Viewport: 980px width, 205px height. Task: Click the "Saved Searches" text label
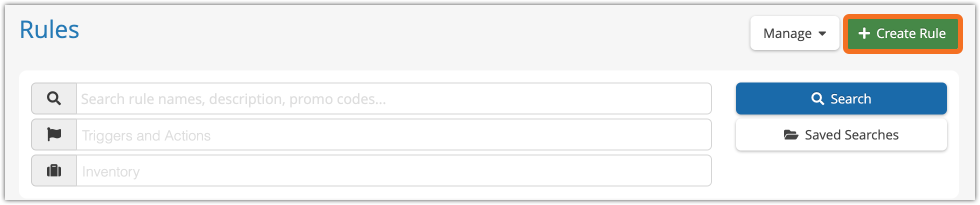851,135
